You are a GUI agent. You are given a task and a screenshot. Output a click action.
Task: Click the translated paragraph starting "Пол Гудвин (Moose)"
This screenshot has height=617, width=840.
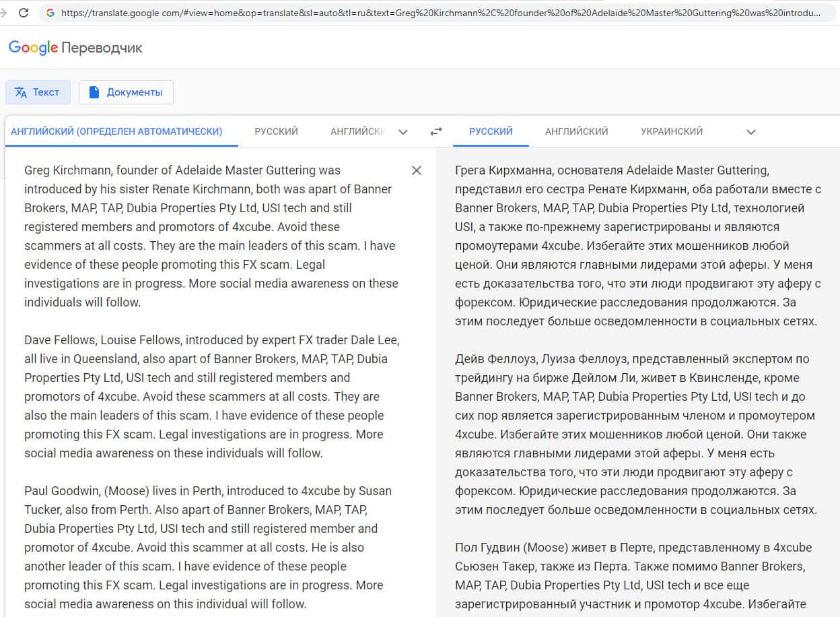(x=633, y=576)
